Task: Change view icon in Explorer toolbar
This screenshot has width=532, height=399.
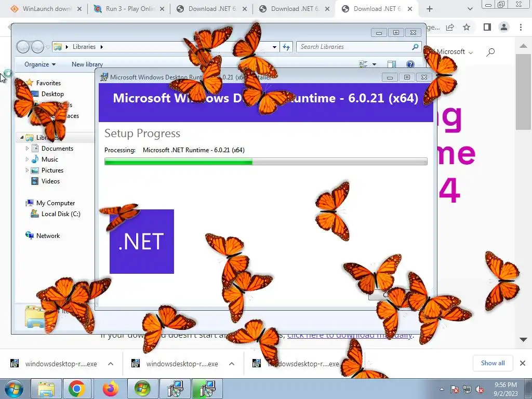Action: 363,64
